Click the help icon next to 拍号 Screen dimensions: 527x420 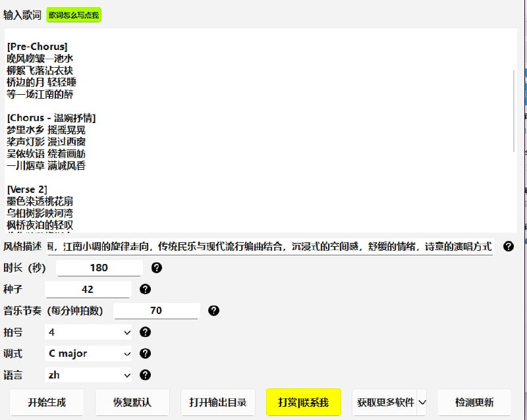click(x=146, y=333)
